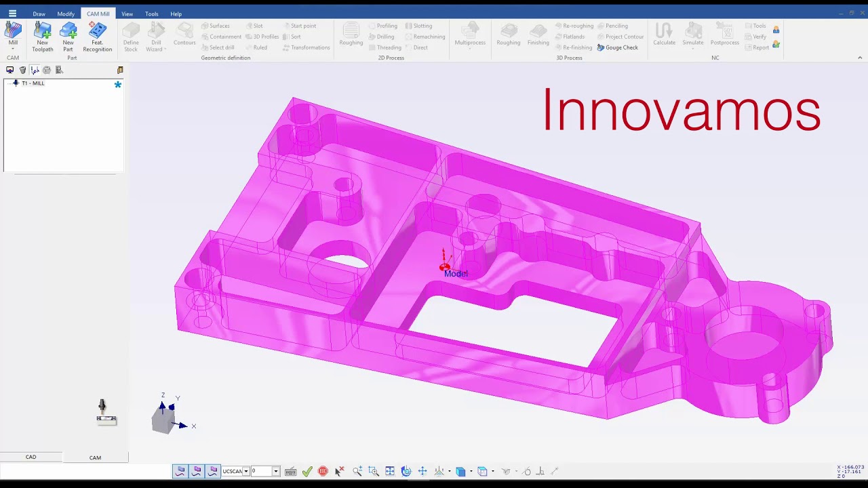Click the Transformations button
Screen dimensions: 868x488
click(x=307, y=47)
